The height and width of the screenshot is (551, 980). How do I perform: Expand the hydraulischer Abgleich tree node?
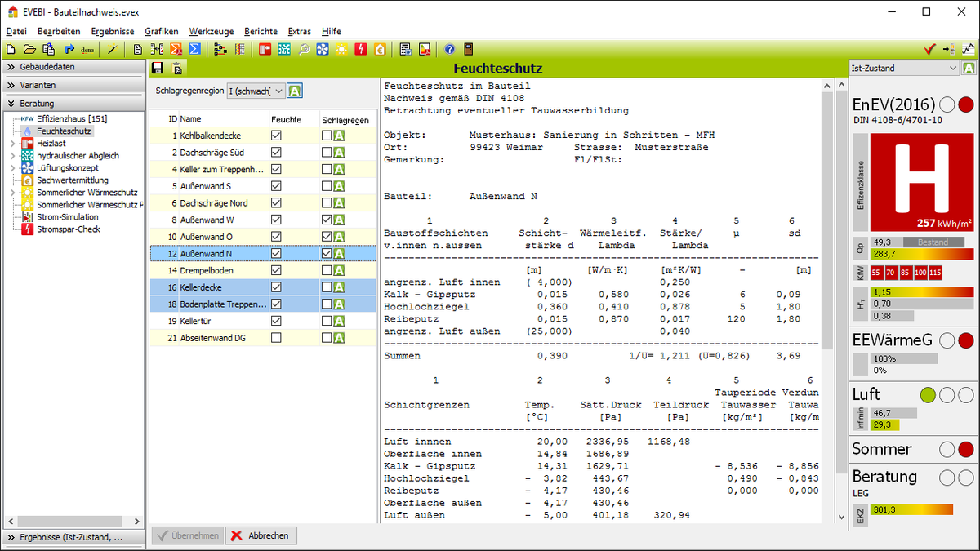click(x=12, y=155)
